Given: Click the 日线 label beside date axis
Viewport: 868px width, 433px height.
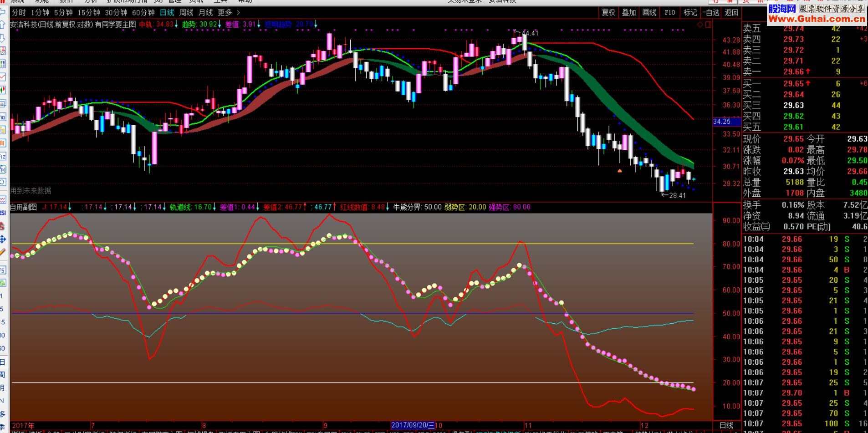Looking at the screenshot, I should click(726, 425).
